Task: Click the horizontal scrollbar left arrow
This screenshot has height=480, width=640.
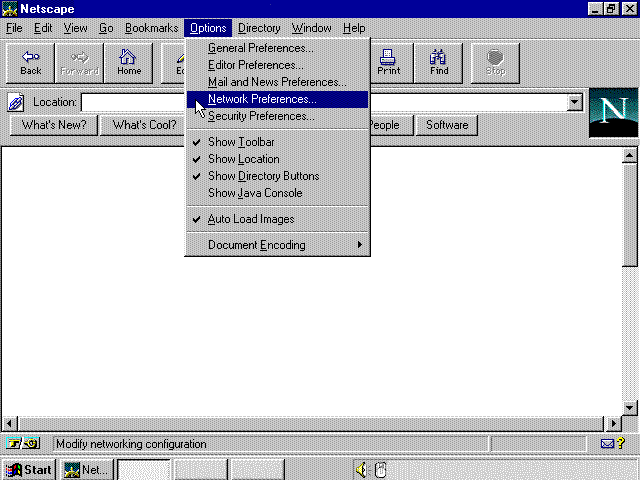Action: (x=10, y=423)
